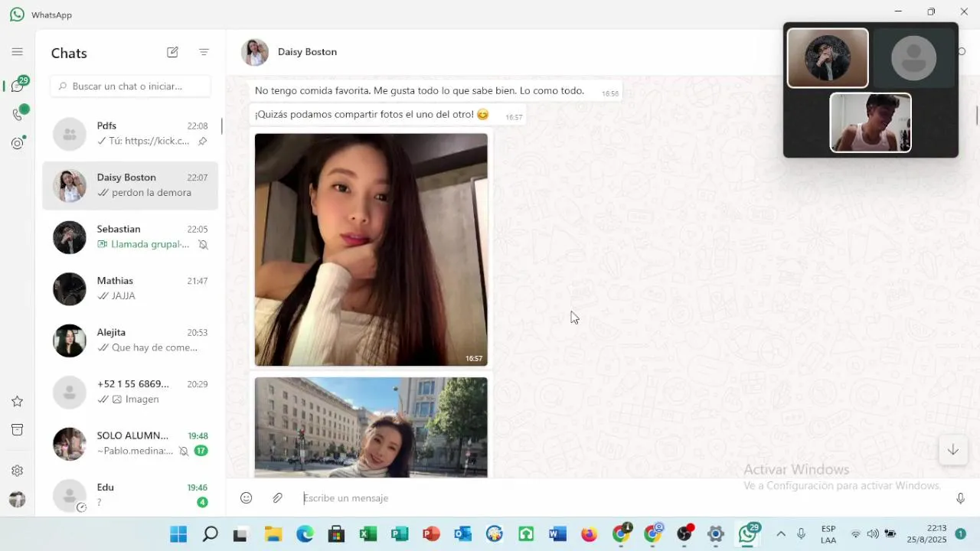This screenshot has width=980, height=551.
Task: Open the Windows Start menu
Action: point(178,534)
